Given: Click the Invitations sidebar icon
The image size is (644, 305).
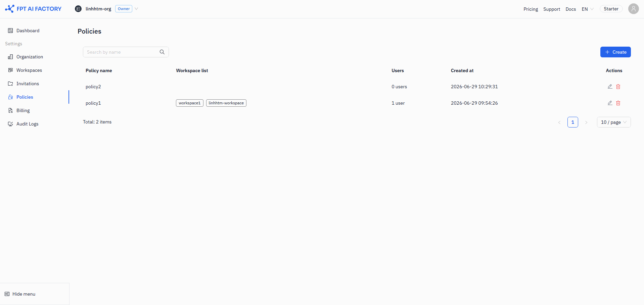Looking at the screenshot, I should tap(10, 84).
